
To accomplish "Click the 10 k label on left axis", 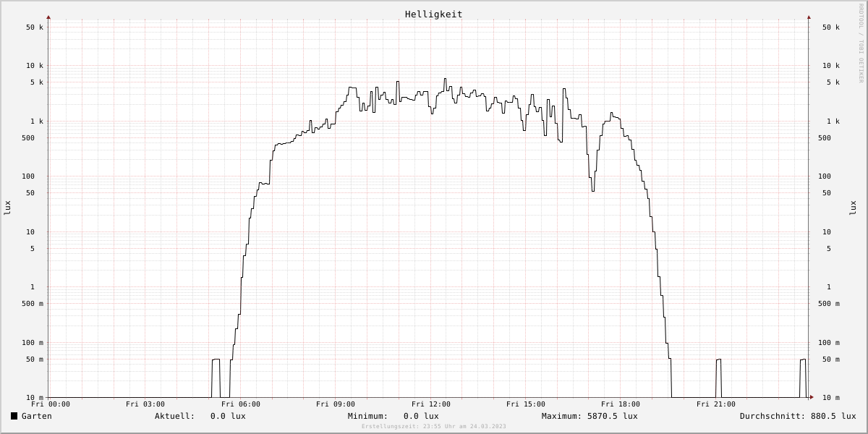I will [35, 66].
